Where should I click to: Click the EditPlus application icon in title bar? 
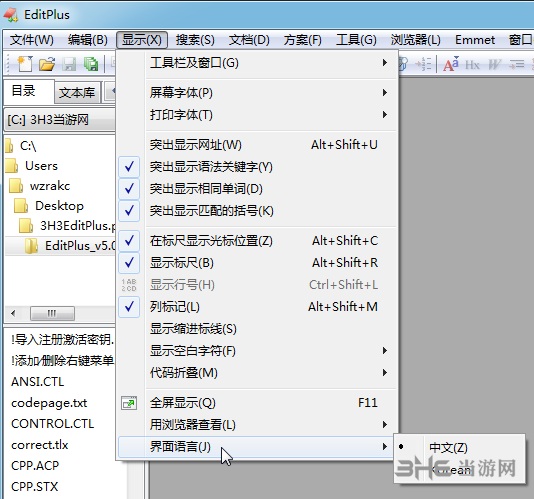coord(11,15)
